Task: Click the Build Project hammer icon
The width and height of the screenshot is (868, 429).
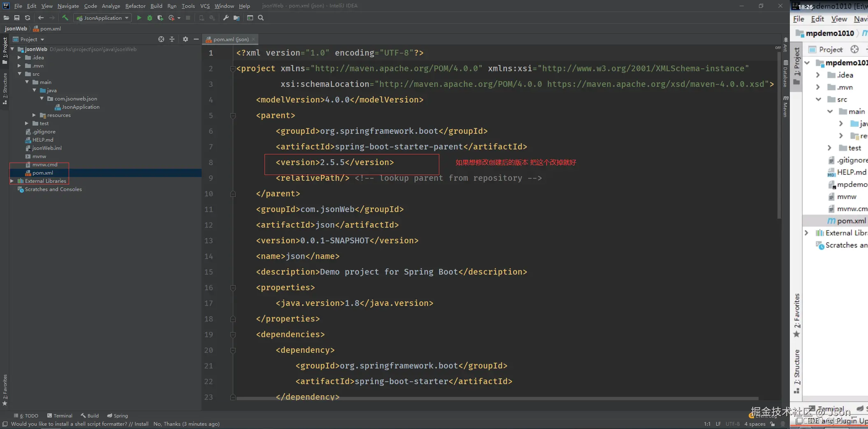Action: [x=65, y=18]
